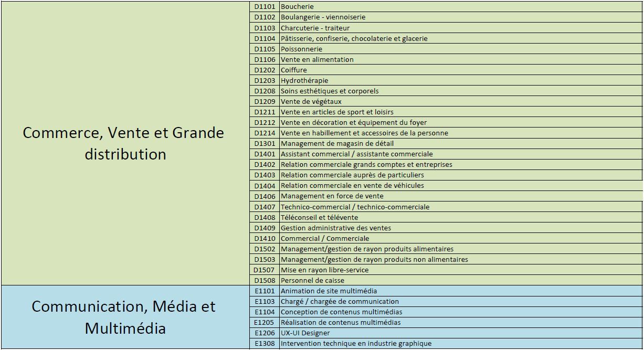The width and height of the screenshot is (644, 350).
Task: Select 'Conception de contenus multimédias' cell
Action: [461, 312]
